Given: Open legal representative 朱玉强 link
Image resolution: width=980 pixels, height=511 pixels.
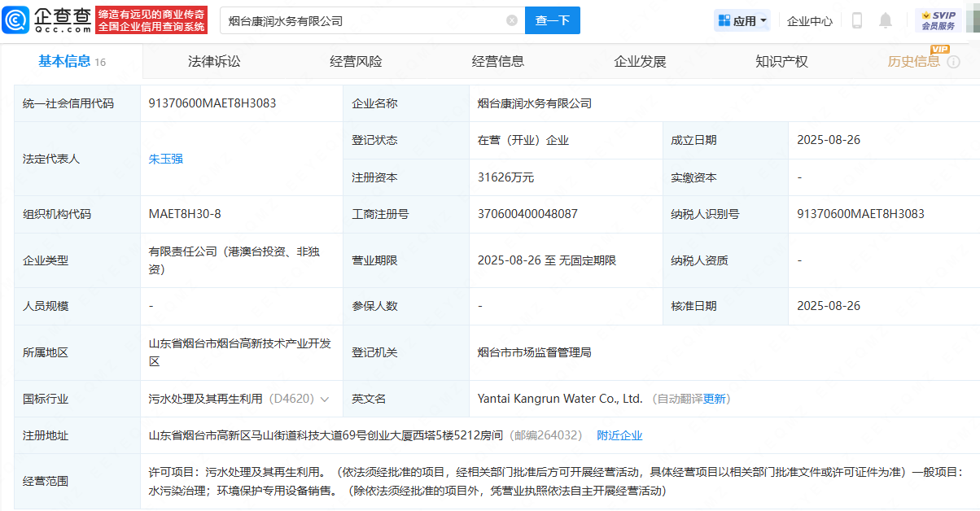Looking at the screenshot, I should click(165, 159).
